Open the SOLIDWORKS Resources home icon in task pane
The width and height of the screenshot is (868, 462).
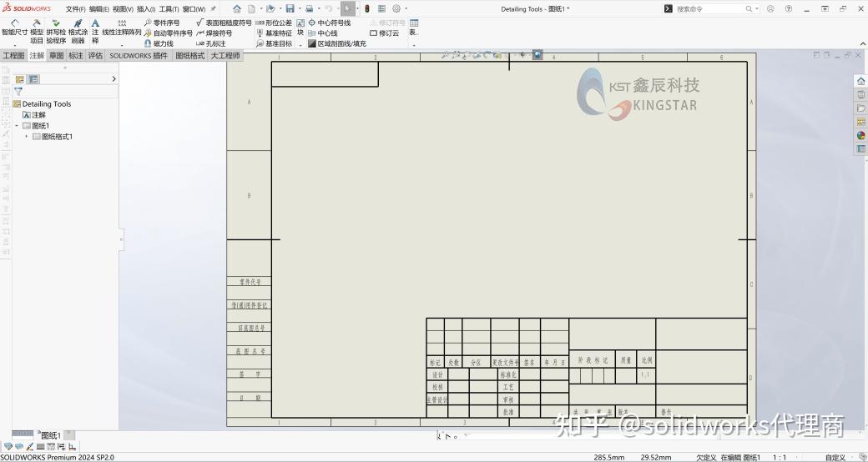coord(860,82)
